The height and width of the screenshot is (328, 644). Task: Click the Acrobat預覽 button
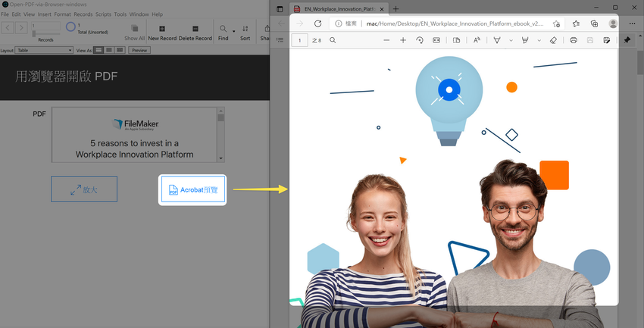point(193,189)
